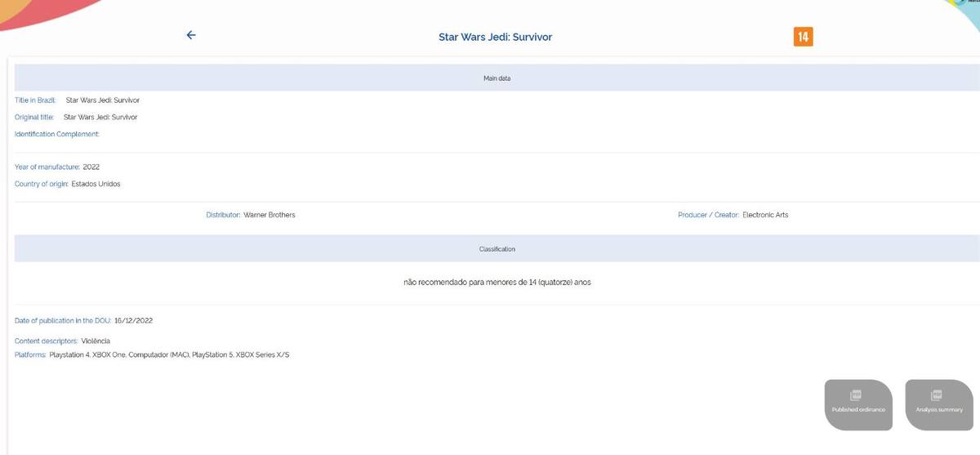
Task: Click the Country of origin label
Action: 42,184
